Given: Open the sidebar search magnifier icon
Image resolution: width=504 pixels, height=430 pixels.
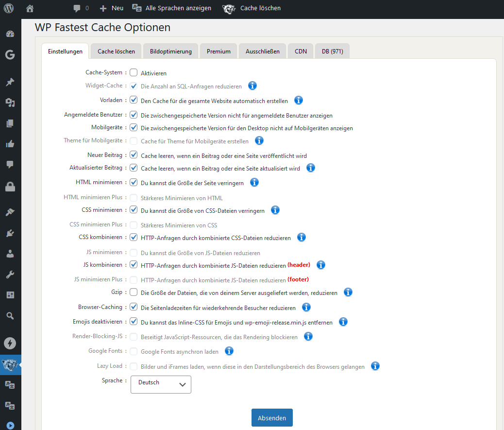Looking at the screenshot, I should pos(10,315).
